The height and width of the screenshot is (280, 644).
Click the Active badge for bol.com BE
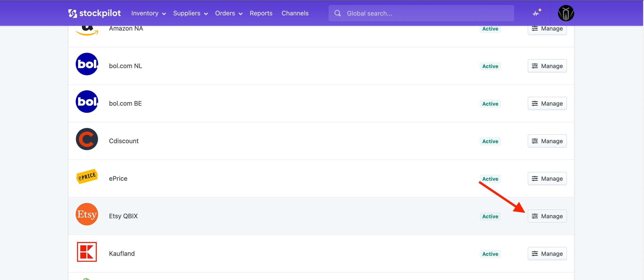[490, 104]
